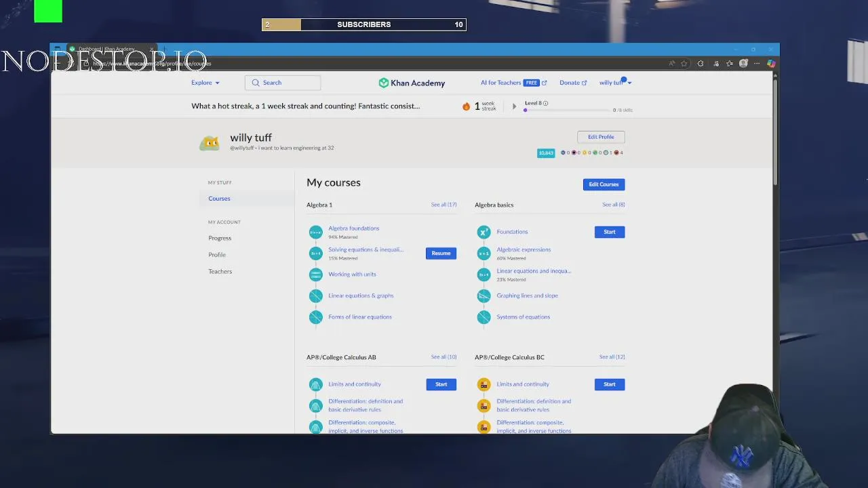Viewport: 868px width, 488px height.
Task: Click the Working with units icon
Action: [x=315, y=274]
